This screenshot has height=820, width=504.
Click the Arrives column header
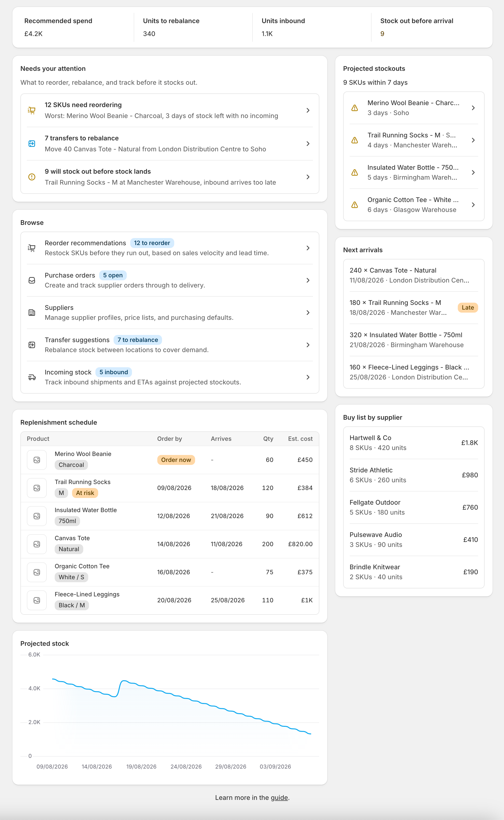[x=221, y=439]
